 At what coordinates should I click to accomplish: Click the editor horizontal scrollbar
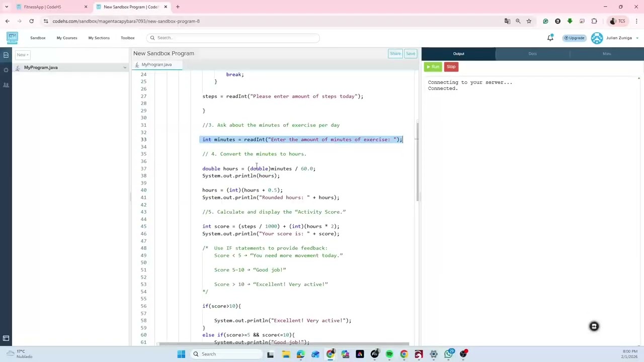click(x=284, y=344)
